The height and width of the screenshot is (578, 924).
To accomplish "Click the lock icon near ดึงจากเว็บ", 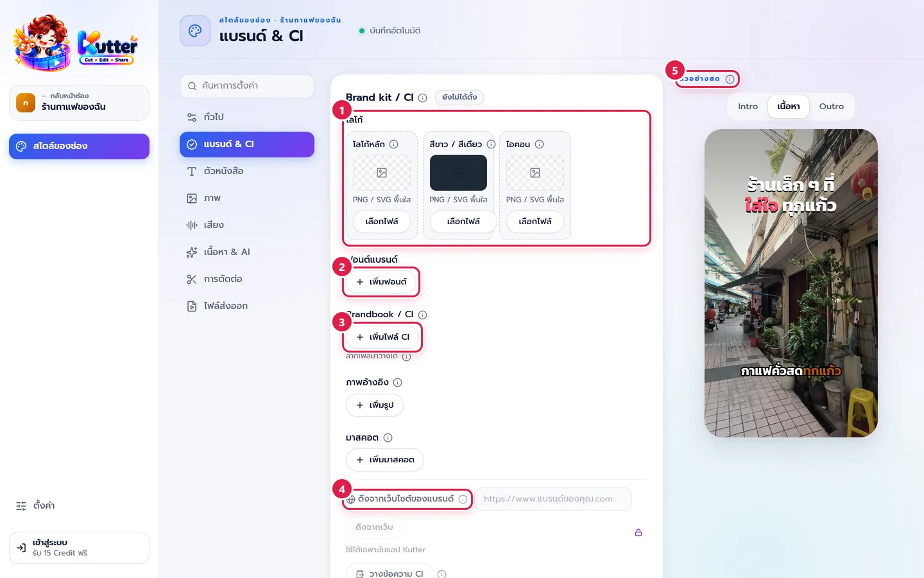I will [x=638, y=532].
